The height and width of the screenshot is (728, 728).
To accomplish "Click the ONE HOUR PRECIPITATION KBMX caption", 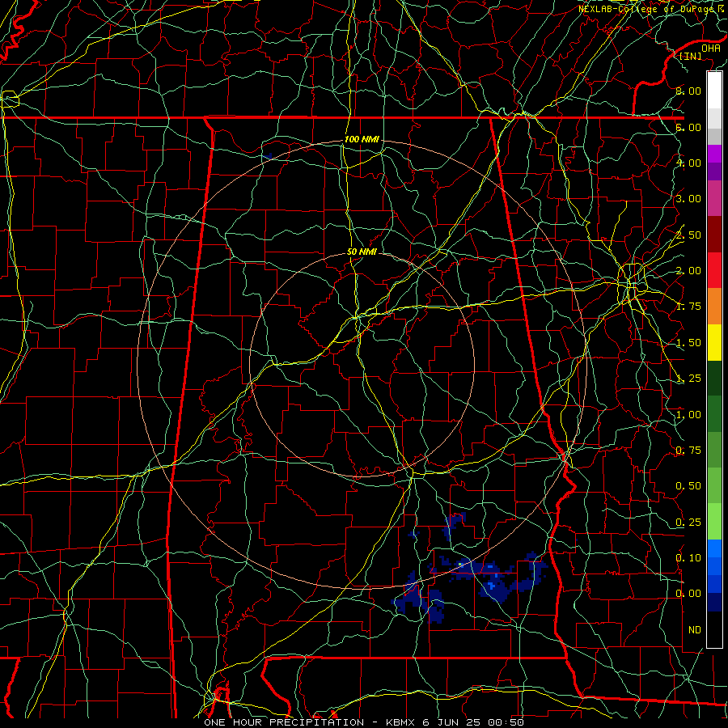I will coord(364,722).
